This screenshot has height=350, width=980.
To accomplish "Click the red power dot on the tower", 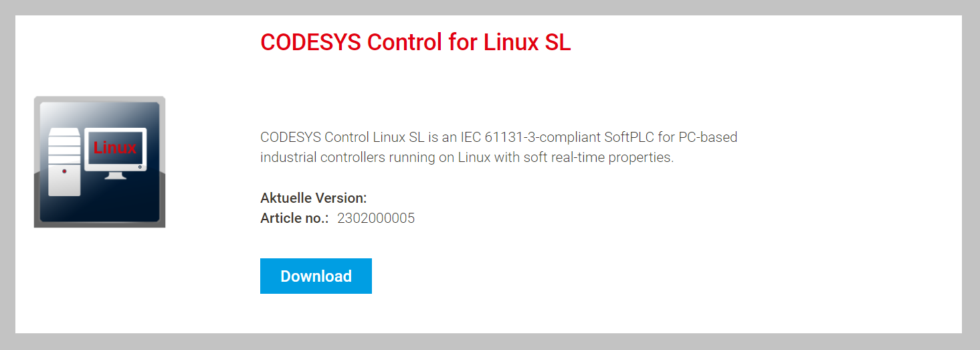I will click(64, 171).
